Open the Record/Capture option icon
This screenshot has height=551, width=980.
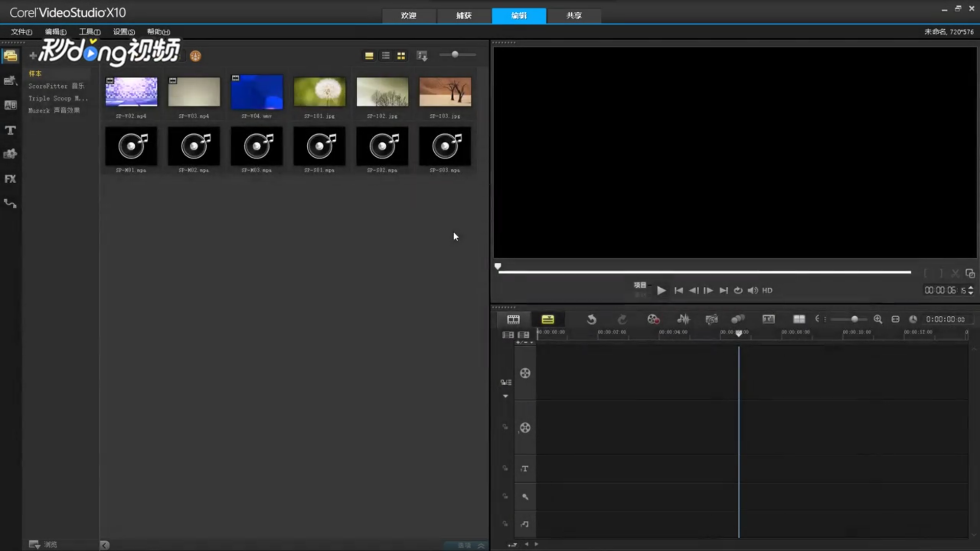pos(653,319)
